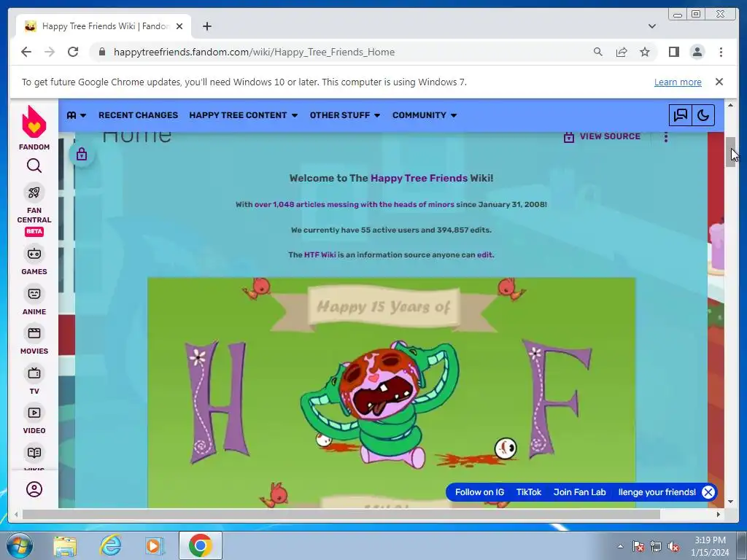Open the Action Center flag tray icon
The height and width of the screenshot is (560, 747).
(x=638, y=547)
